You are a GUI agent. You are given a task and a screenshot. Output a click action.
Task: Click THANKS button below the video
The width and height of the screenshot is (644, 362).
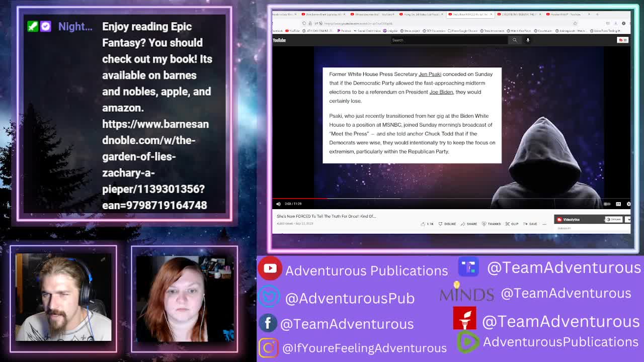point(491,224)
